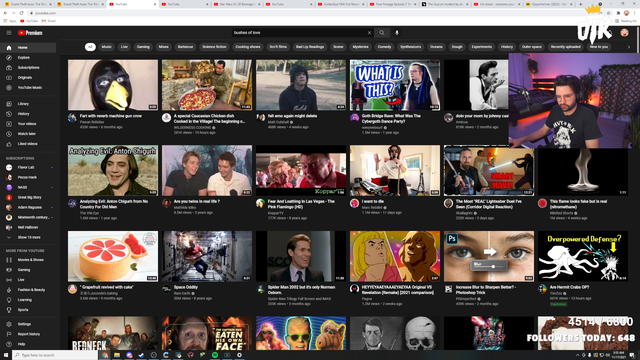Select the 'All' filter chip

[x=90, y=47]
